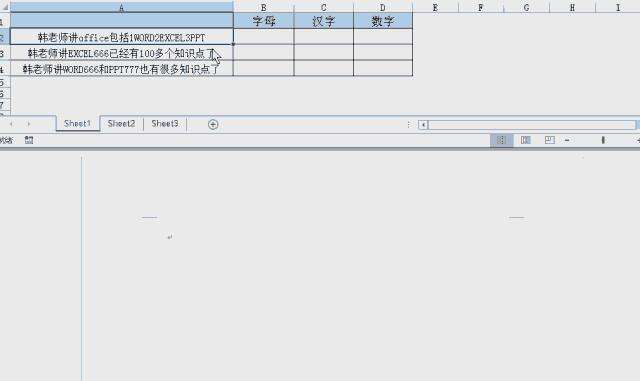Select row 3 header
640x381 pixels.
pos(4,53)
